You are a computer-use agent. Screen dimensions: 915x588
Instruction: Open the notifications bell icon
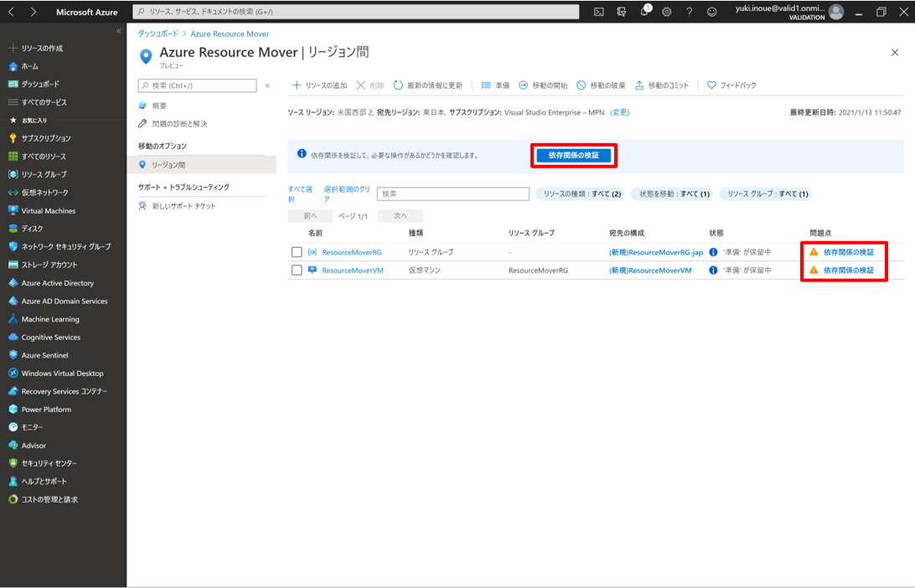(x=644, y=12)
